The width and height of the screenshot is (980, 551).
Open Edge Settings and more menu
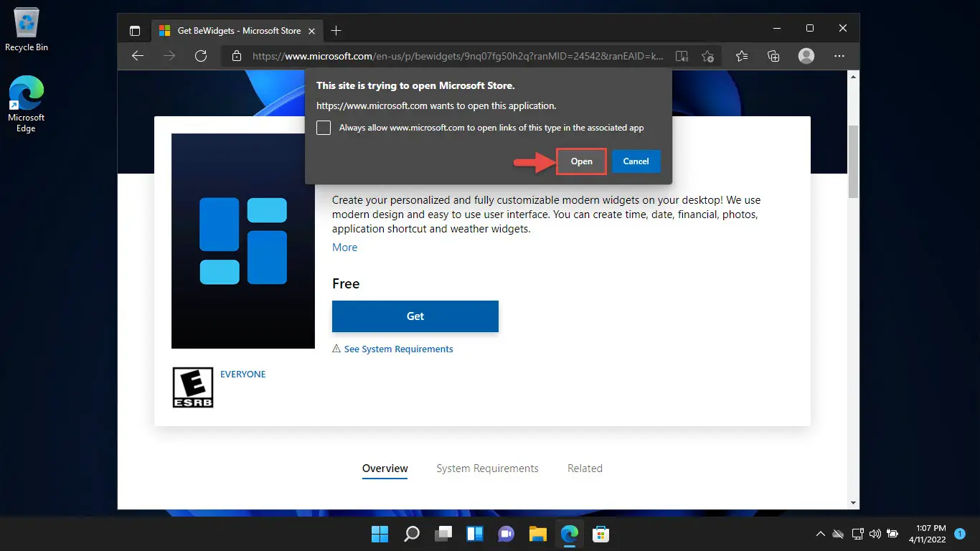839,56
